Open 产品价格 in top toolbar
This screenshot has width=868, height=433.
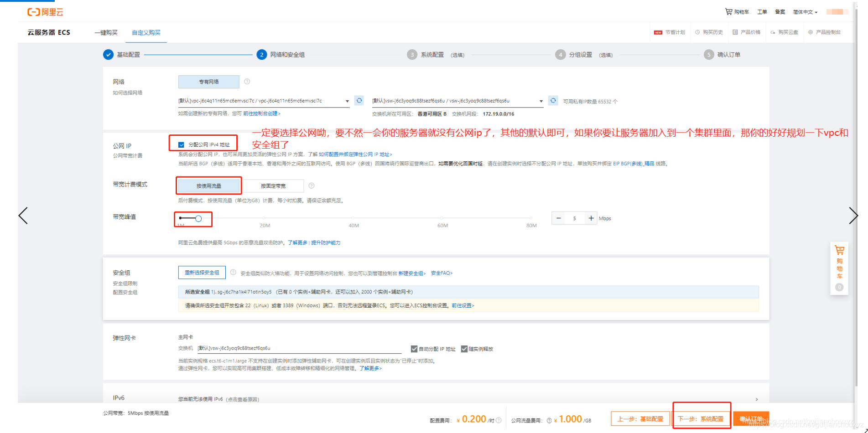(x=746, y=32)
